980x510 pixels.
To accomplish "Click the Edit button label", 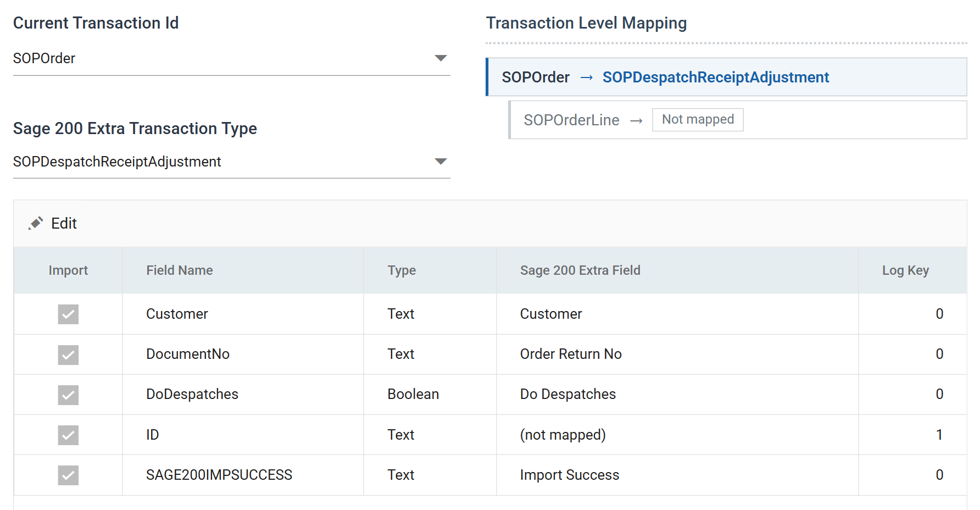I will click(x=64, y=223).
